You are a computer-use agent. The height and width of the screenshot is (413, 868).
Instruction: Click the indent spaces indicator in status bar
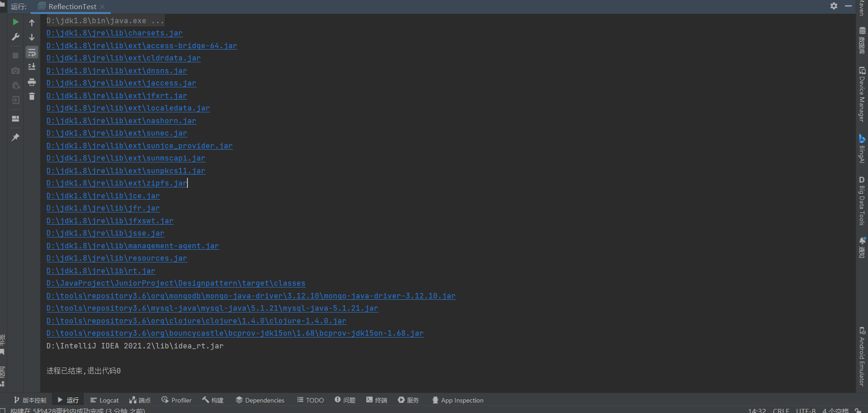835,410
